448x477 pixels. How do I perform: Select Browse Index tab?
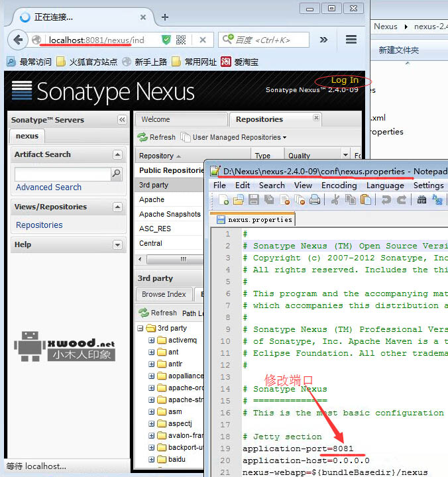point(164,294)
